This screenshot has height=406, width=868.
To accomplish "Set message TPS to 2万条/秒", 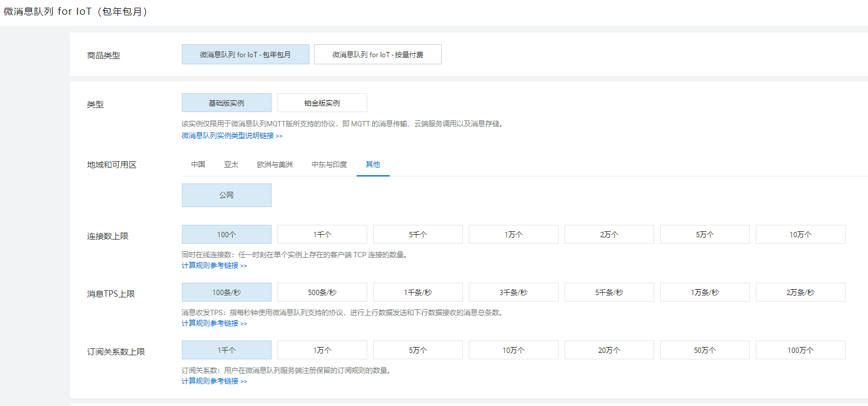I will pos(801,292).
